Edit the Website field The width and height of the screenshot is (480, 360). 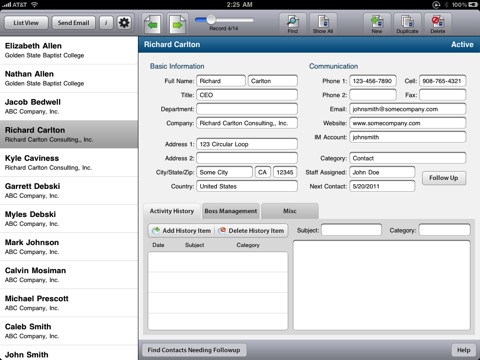coord(408,123)
